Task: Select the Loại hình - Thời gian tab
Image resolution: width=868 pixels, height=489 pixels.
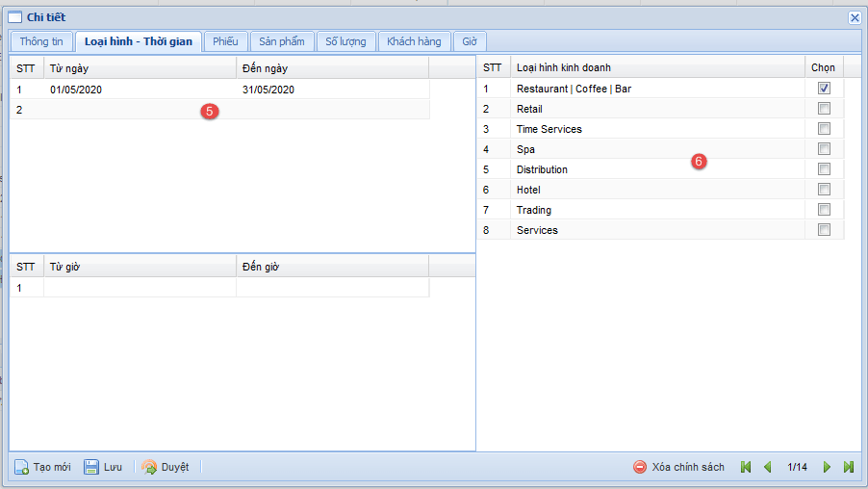Action: coord(139,41)
